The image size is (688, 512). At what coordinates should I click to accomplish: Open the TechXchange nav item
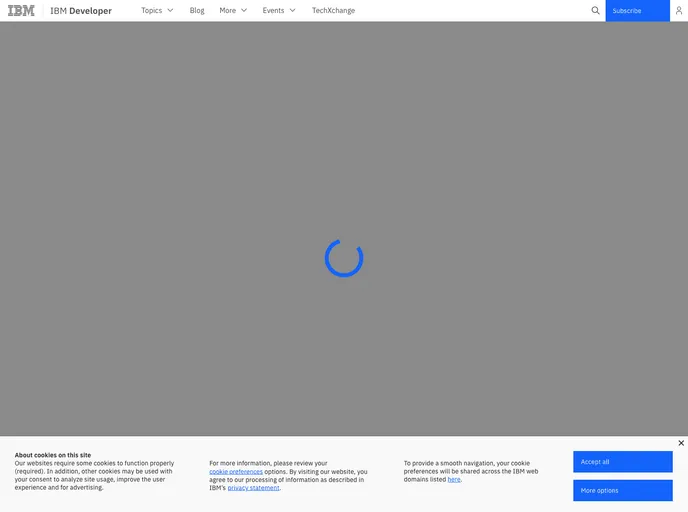click(x=333, y=11)
